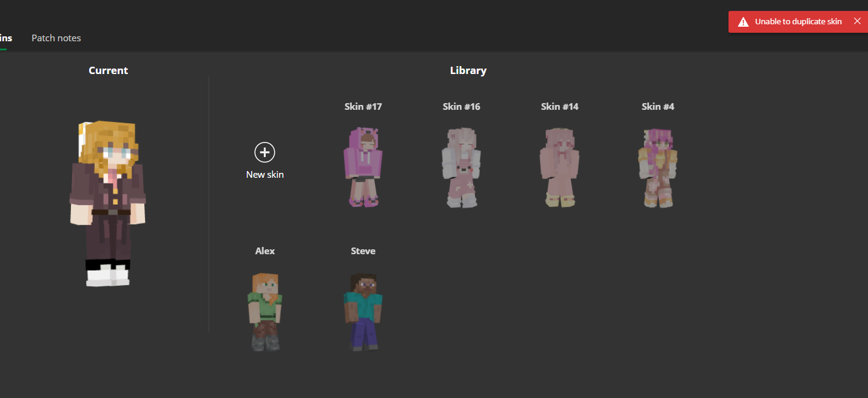Select the Skin #14 thumbnail
Viewport: 868px width, 398px height.
pos(559,167)
